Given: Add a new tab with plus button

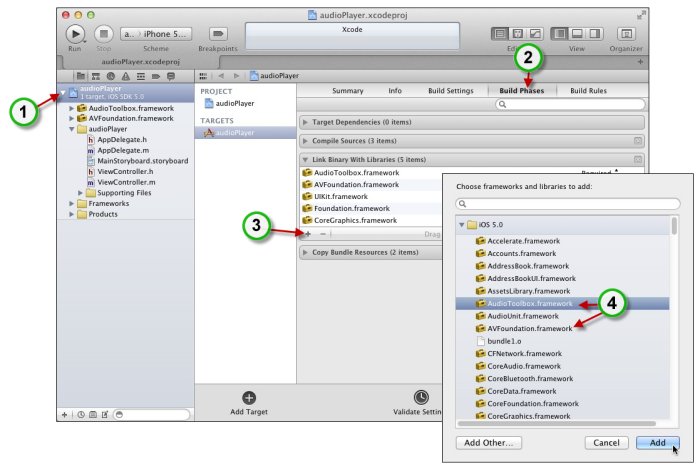Looking at the screenshot, I should (640, 62).
